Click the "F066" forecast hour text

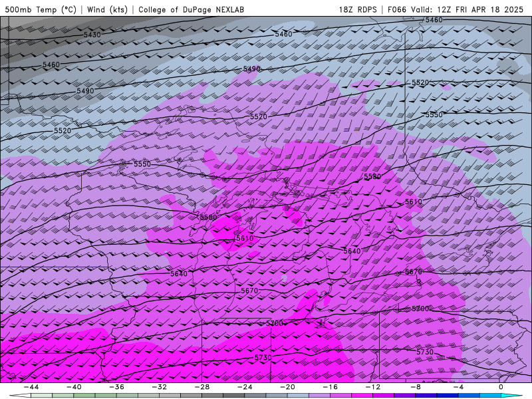[396, 9]
